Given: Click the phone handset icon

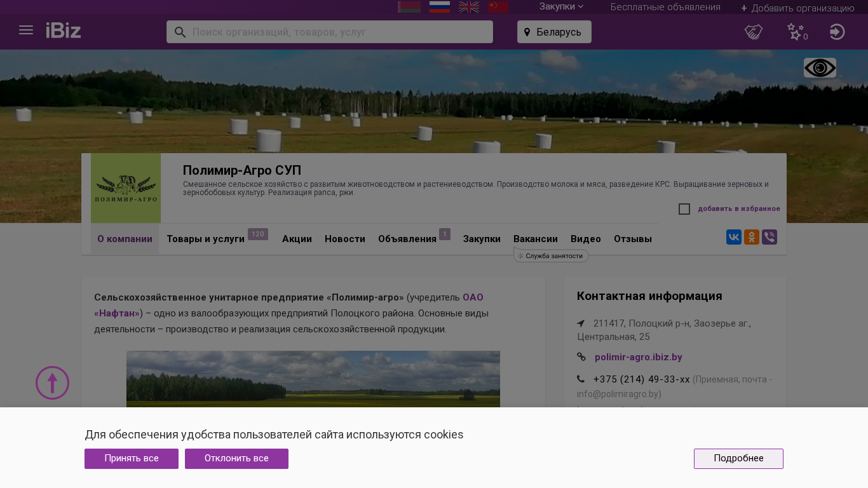Looking at the screenshot, I should [x=581, y=379].
